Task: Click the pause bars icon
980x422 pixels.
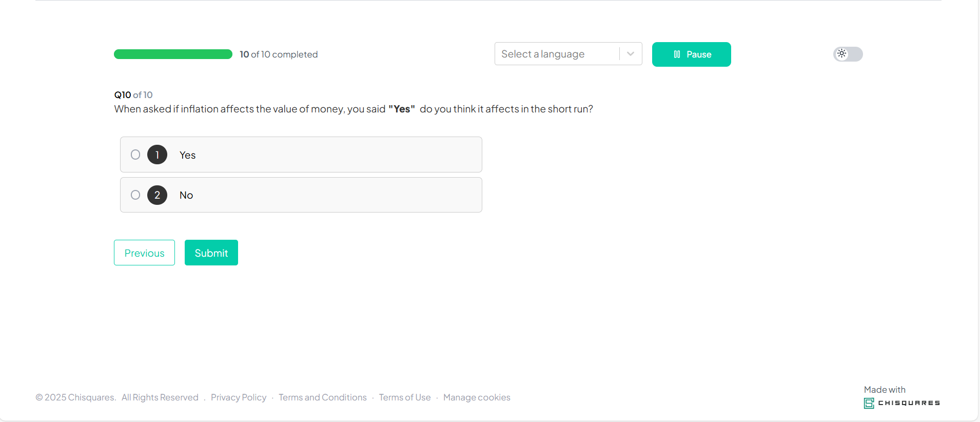Action: [677, 54]
